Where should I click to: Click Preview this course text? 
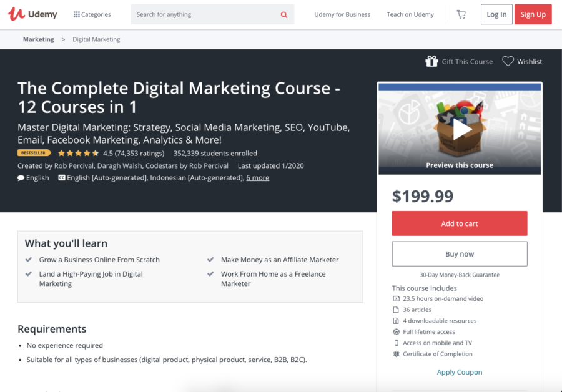460,165
